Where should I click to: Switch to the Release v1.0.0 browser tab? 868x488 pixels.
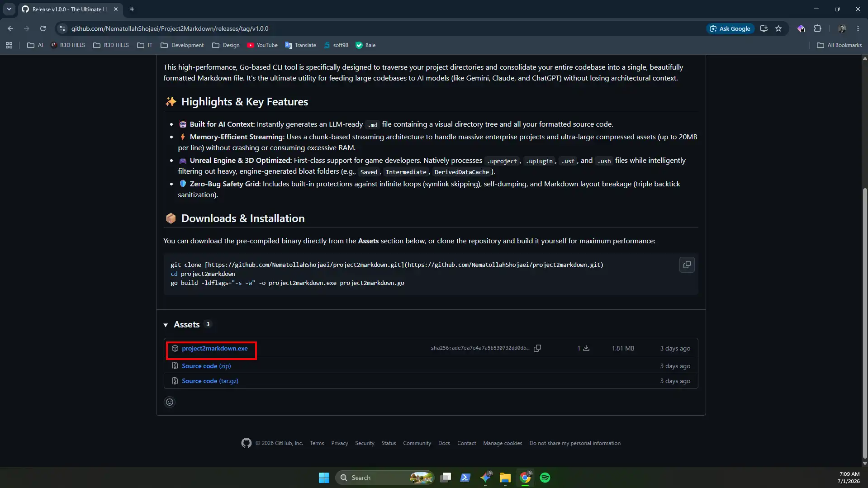pyautogui.click(x=69, y=9)
